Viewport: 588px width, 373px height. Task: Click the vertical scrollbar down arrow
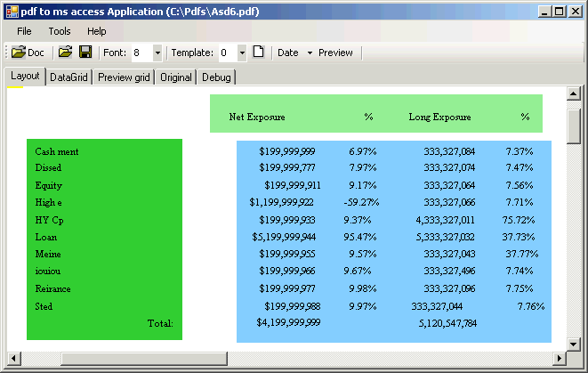click(x=574, y=345)
